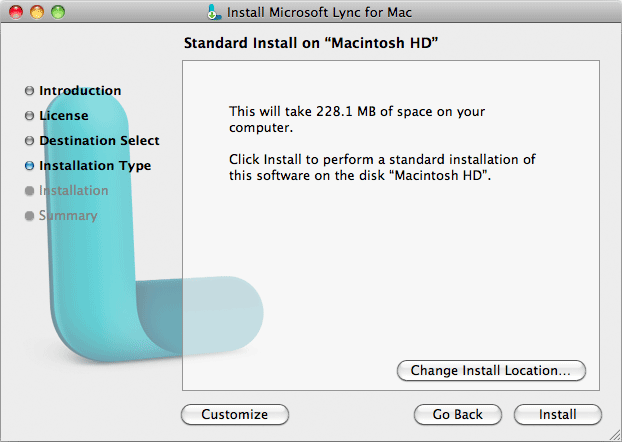The height and width of the screenshot is (442, 622).
Task: Click the Lync installer title bar icon
Action: [x=214, y=12]
